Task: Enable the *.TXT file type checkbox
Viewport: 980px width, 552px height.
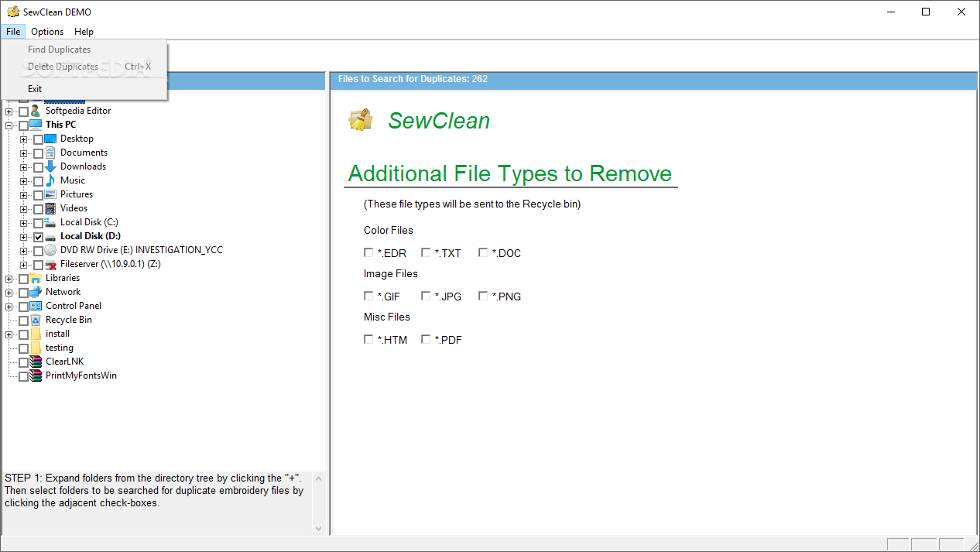Action: point(426,252)
